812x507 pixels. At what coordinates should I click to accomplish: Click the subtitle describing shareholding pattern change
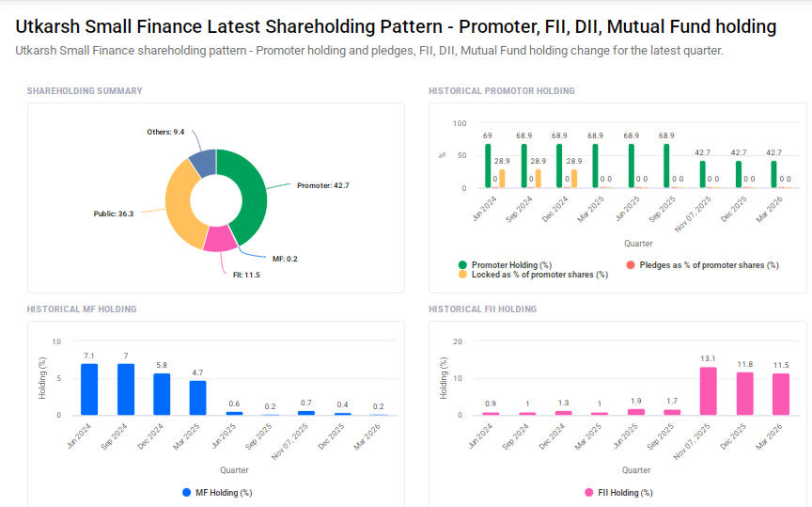[x=368, y=51]
